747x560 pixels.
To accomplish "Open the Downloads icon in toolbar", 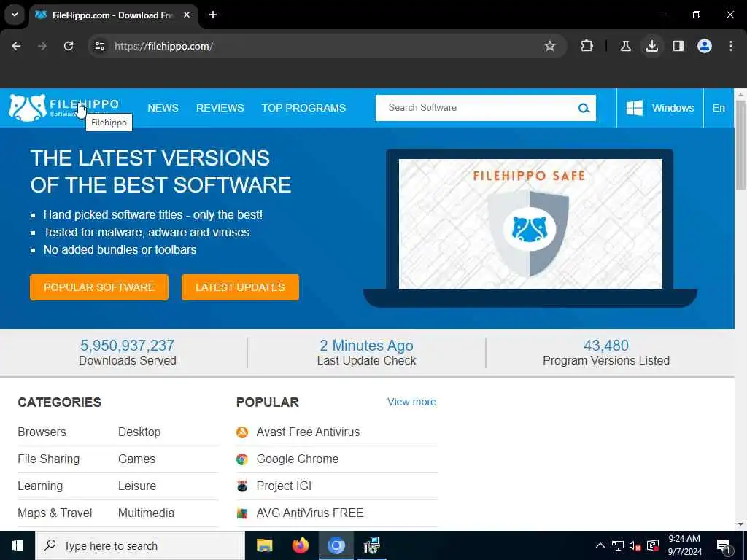I will [651, 46].
